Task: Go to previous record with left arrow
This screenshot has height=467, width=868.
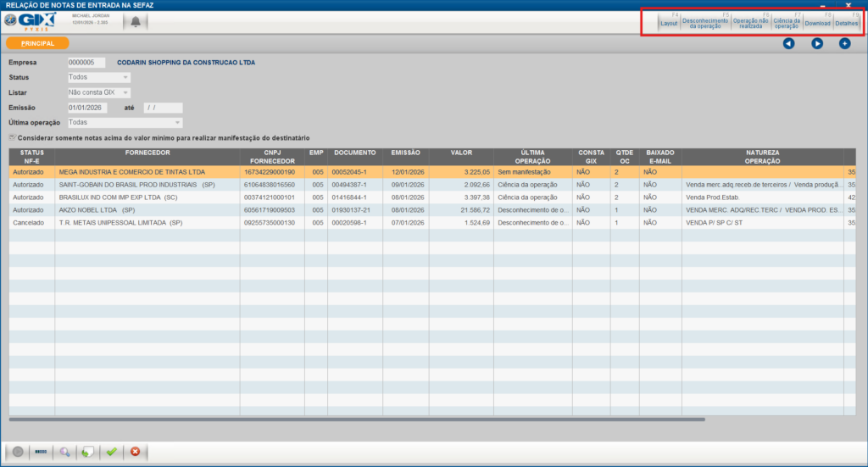Action: (788, 43)
